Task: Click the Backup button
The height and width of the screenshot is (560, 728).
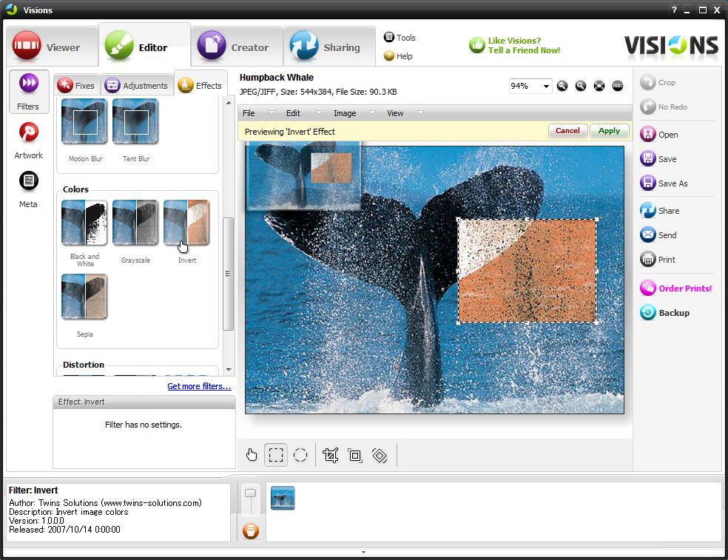Action: click(x=665, y=312)
